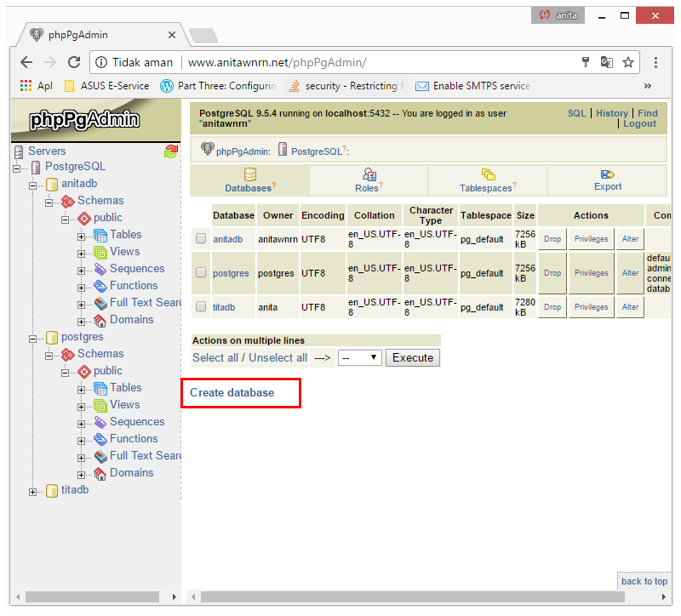Open the Enable SMTPS service bookmark
Viewport: 681px width, 616px height.
(x=473, y=86)
